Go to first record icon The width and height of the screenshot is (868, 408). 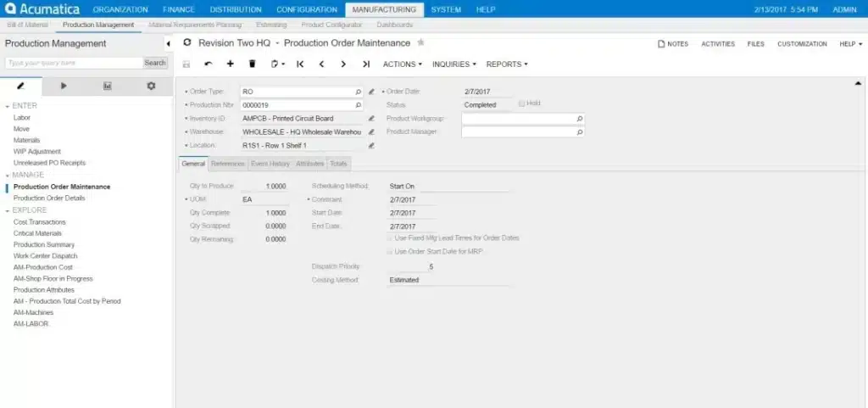coord(300,64)
